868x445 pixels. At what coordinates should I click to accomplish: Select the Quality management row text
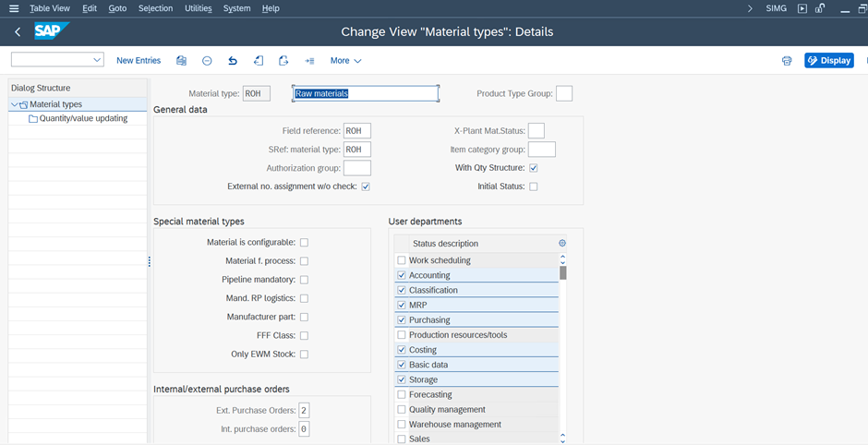[447, 410]
